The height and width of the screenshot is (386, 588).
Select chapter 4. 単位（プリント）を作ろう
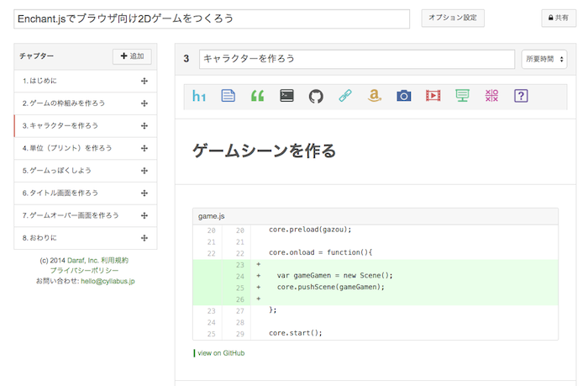[x=67, y=149]
